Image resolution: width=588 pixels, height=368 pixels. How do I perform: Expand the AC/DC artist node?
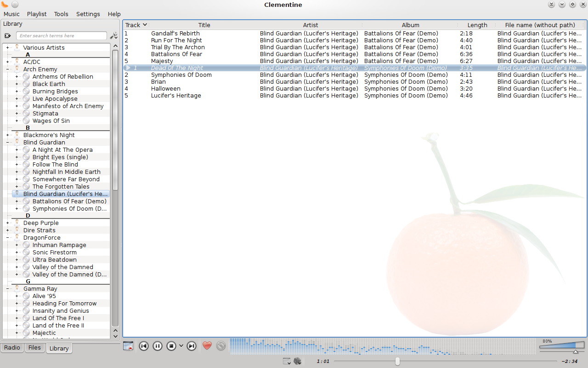7,62
